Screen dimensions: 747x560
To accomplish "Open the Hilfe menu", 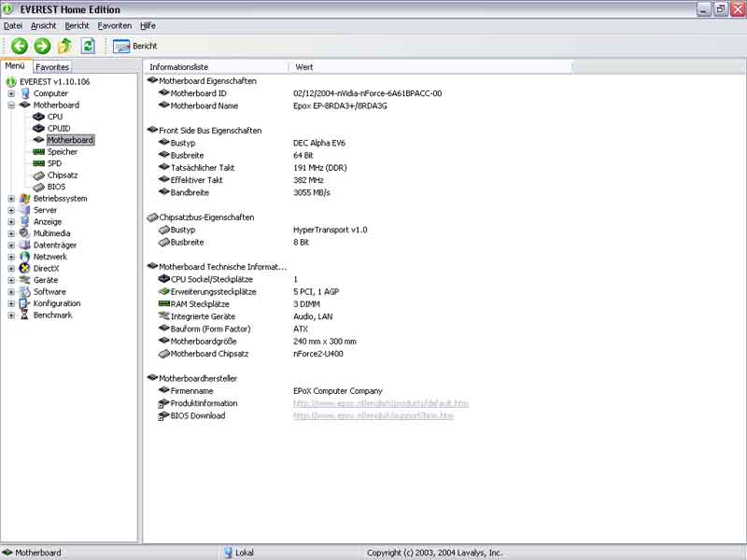I will point(148,26).
